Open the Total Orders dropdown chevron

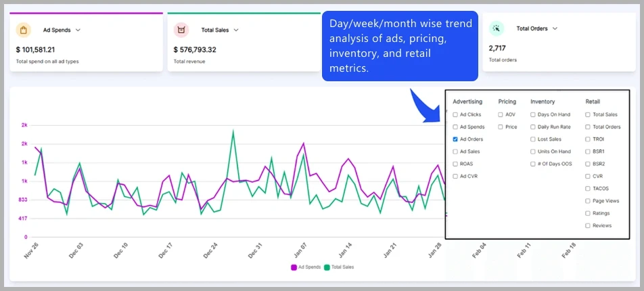click(555, 29)
